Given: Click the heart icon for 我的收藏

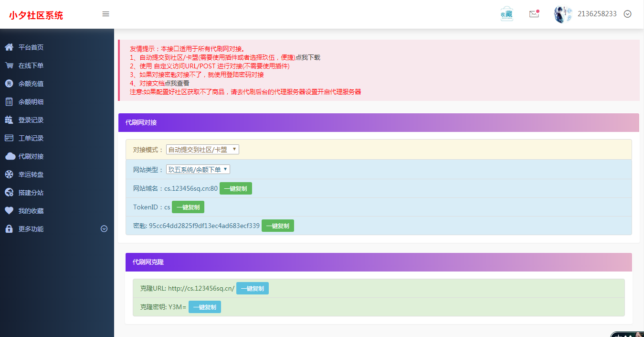Looking at the screenshot, I should point(9,211).
